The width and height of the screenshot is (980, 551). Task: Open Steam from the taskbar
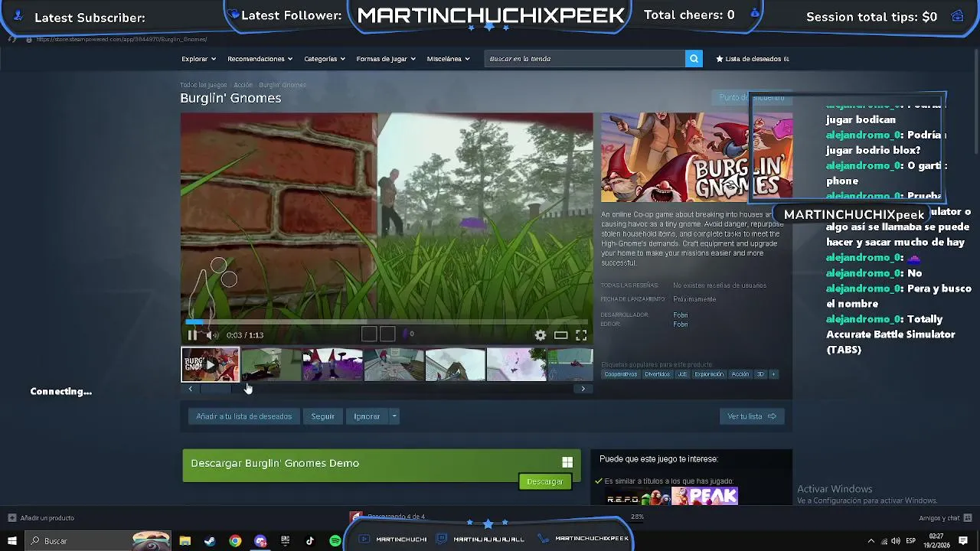tap(210, 541)
